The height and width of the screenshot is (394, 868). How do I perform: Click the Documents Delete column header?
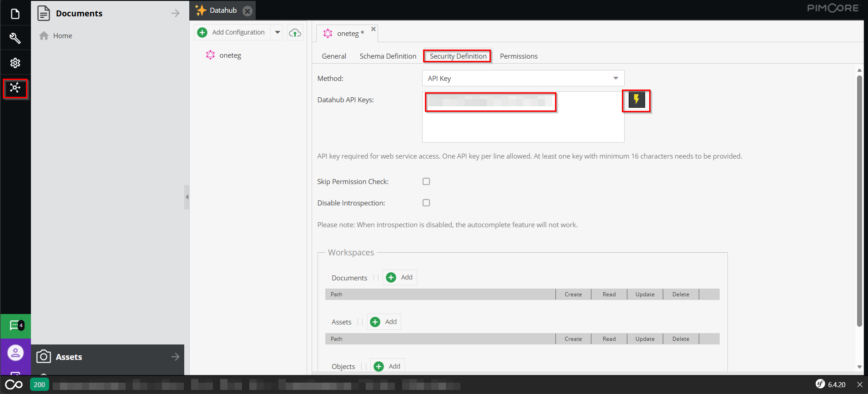point(681,294)
